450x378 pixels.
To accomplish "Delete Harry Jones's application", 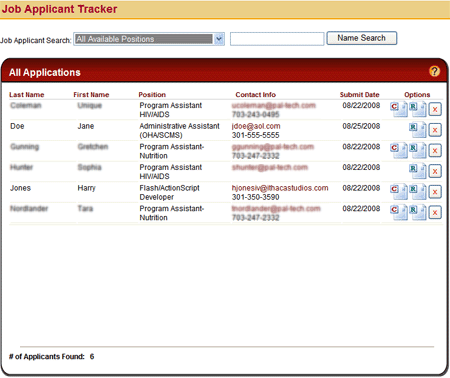I will (435, 192).
